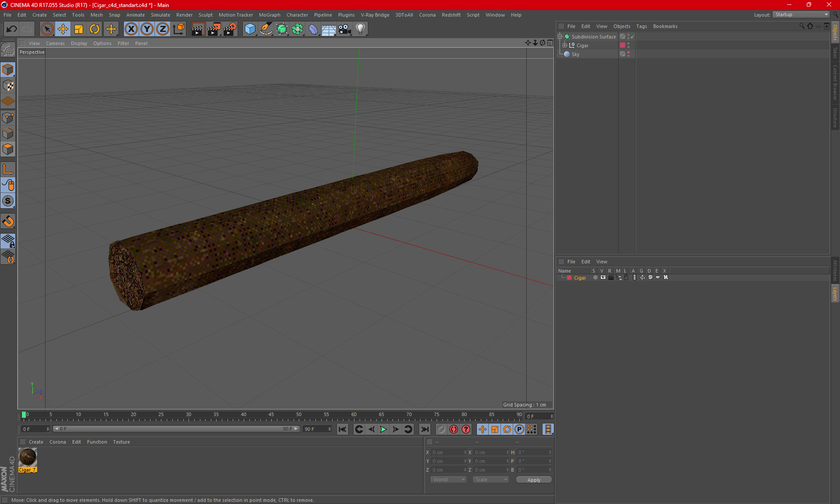Click the Array modeling objects icon

click(297, 29)
